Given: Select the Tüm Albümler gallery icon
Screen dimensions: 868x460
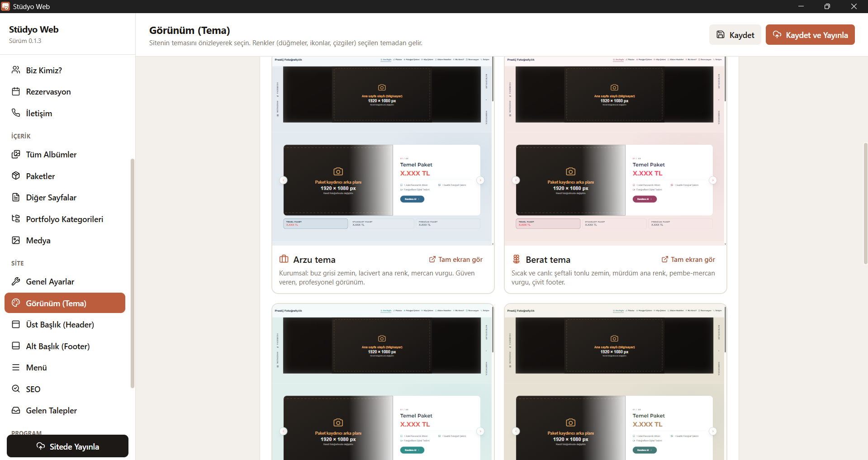Looking at the screenshot, I should pos(16,154).
